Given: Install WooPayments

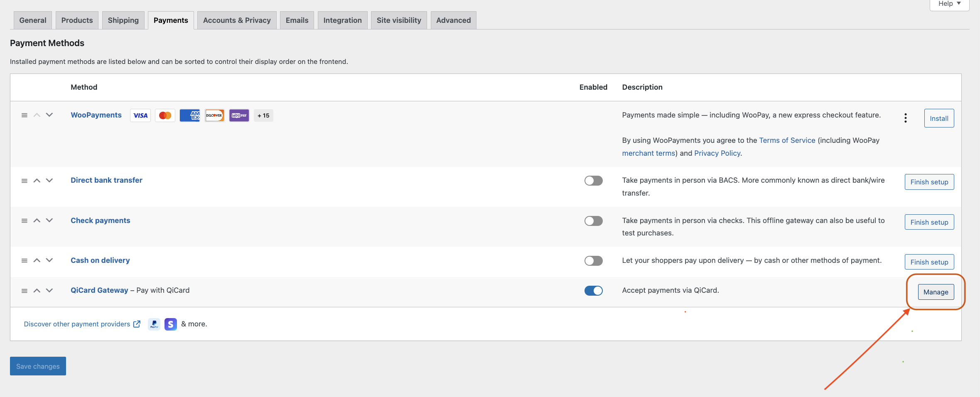Looking at the screenshot, I should point(939,118).
